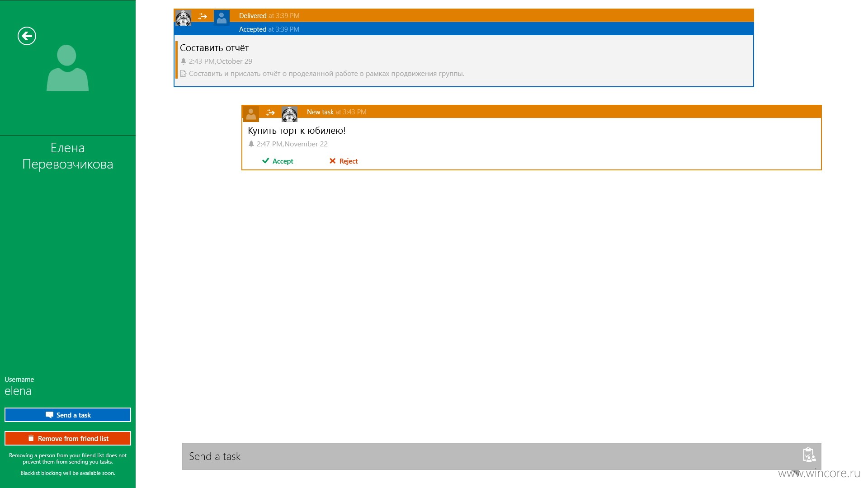Open the Составить отчёт task title
Screen dimensions: 868x488
[x=214, y=48]
